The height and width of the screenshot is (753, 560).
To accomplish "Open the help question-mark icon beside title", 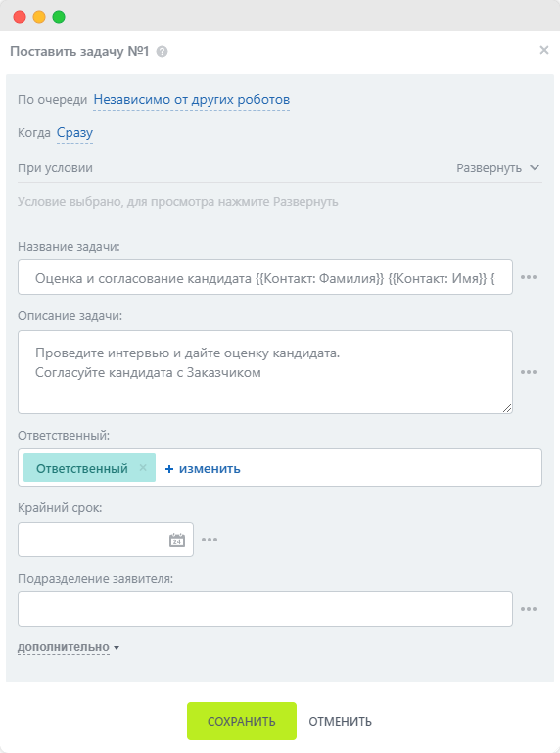I will (163, 51).
